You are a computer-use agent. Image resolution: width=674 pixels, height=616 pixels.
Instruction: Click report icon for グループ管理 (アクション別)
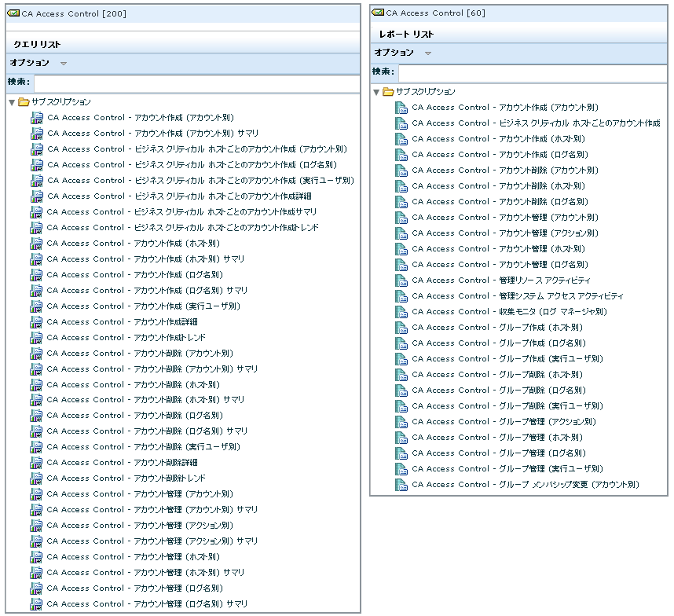(x=401, y=422)
